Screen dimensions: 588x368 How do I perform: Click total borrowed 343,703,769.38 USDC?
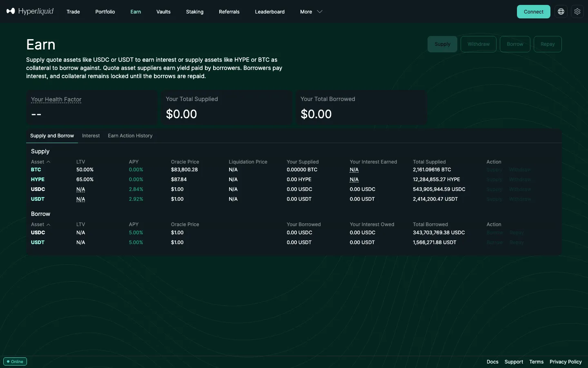tap(439, 233)
